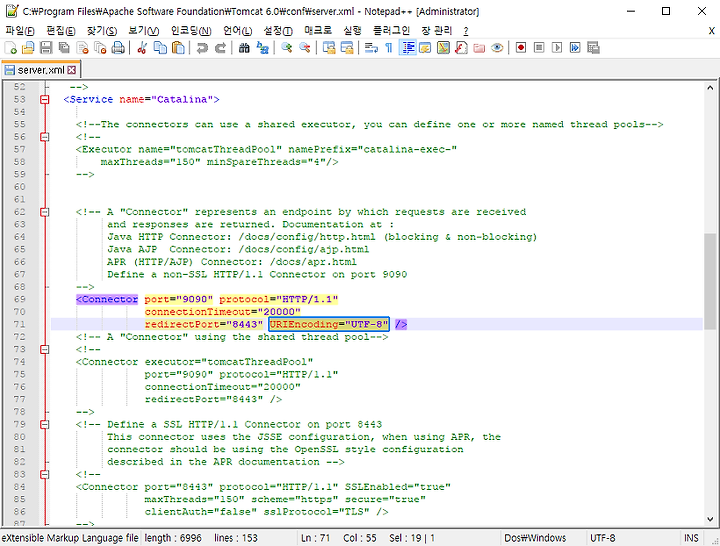The image size is (720, 546).
Task: Play back recorded macro button
Action: click(x=557, y=47)
